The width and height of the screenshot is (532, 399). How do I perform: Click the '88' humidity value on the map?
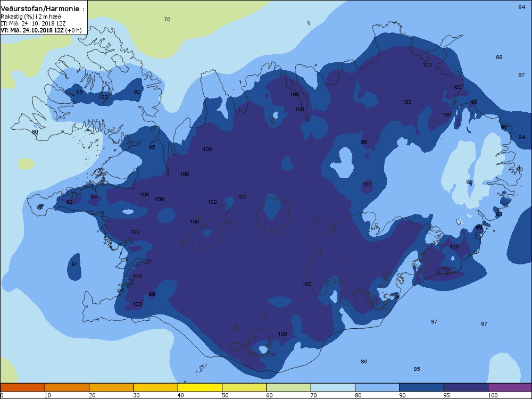pyautogui.click(x=499, y=57)
